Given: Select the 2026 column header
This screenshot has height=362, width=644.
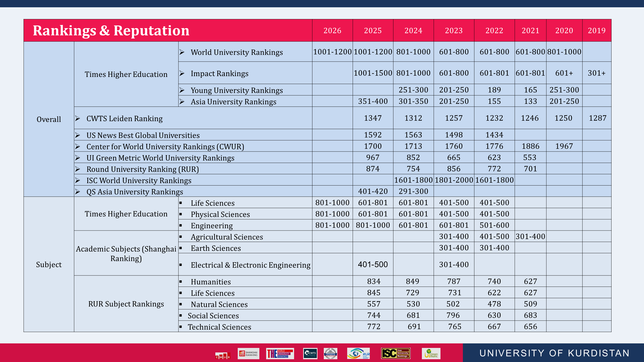Looking at the screenshot, I should pos(332,31).
